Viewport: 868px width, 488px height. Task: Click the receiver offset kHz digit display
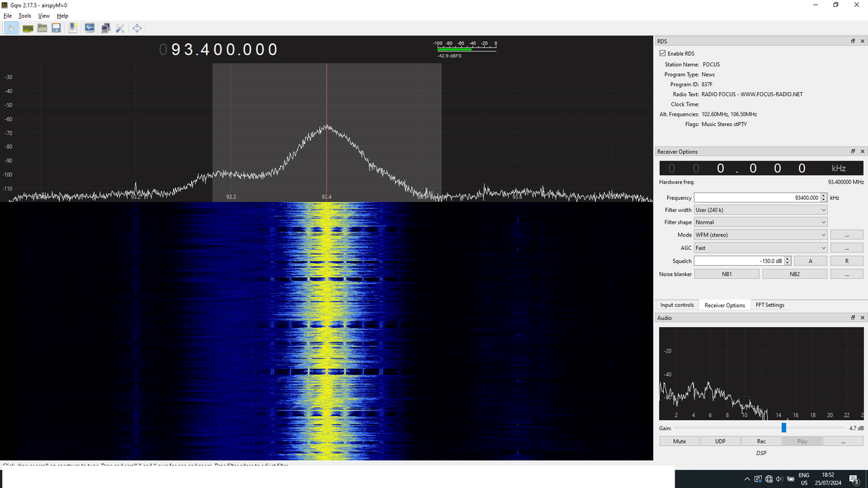tap(761, 168)
